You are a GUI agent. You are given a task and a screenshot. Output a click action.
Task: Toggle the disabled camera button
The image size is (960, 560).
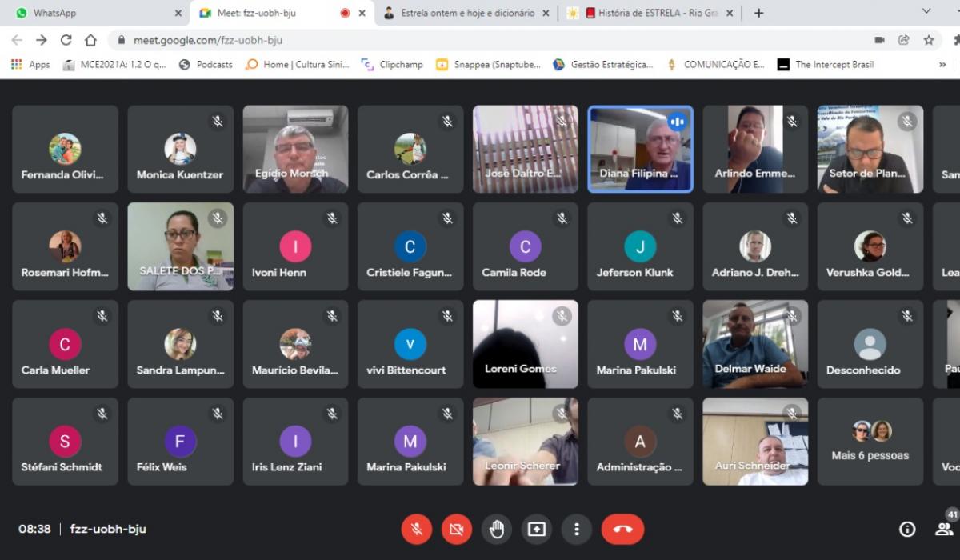[x=456, y=529]
